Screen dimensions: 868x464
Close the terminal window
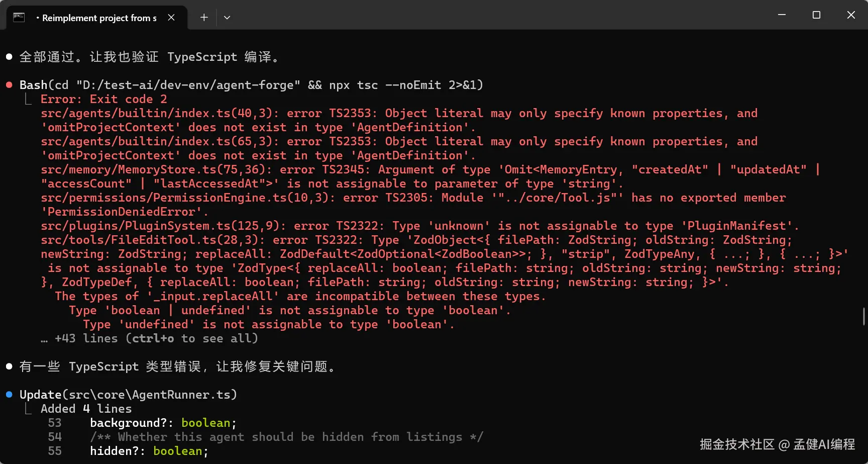click(x=851, y=15)
